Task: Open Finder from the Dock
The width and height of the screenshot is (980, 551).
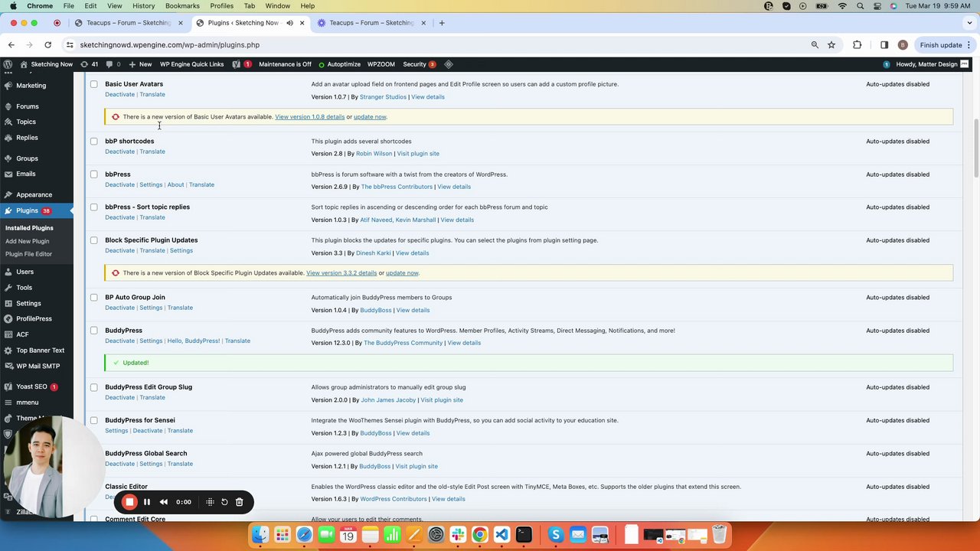Action: pos(260,534)
